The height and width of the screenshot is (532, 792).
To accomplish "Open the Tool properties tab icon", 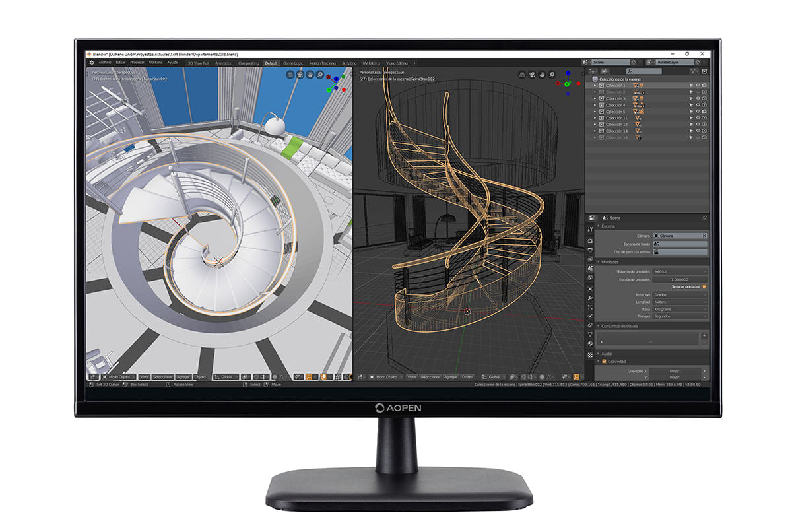I will point(591,230).
